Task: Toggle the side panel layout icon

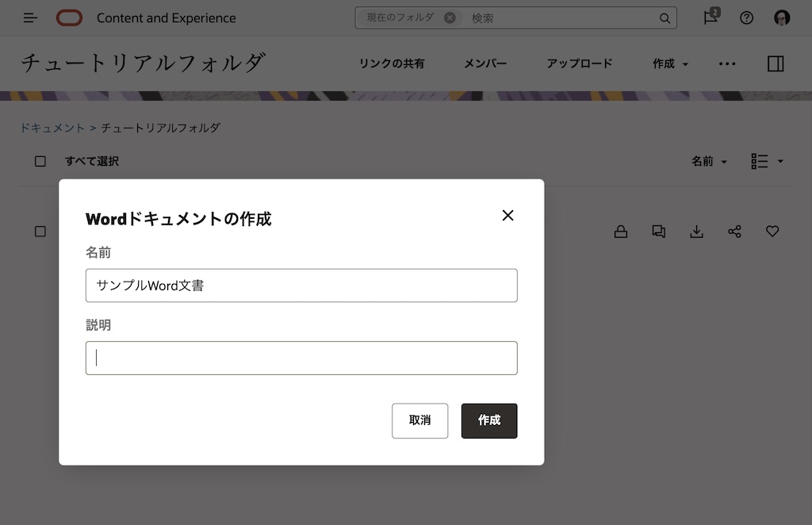Action: (775, 63)
